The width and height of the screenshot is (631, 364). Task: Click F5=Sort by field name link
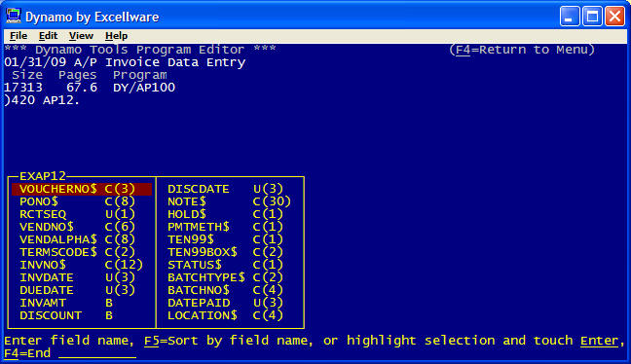click(x=228, y=341)
